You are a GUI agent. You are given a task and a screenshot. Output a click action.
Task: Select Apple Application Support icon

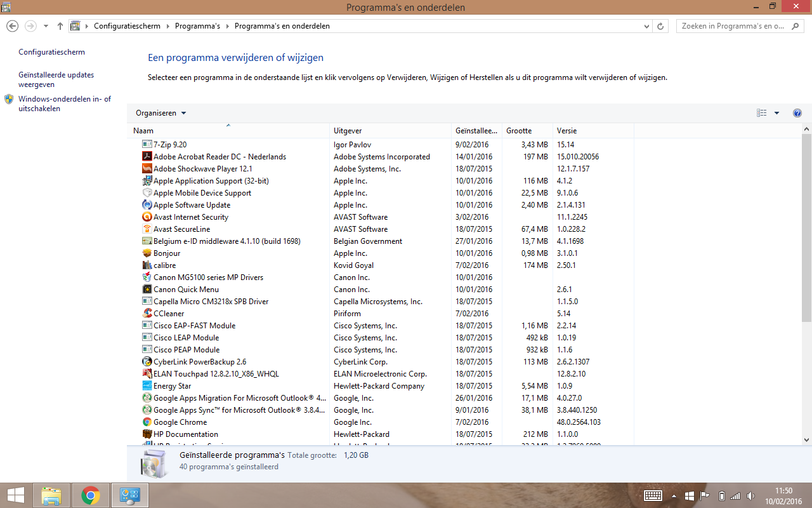pyautogui.click(x=147, y=181)
